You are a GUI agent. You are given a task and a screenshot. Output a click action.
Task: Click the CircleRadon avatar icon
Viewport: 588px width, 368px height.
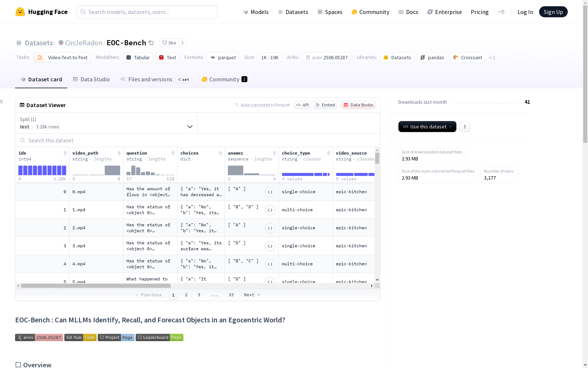click(x=61, y=43)
